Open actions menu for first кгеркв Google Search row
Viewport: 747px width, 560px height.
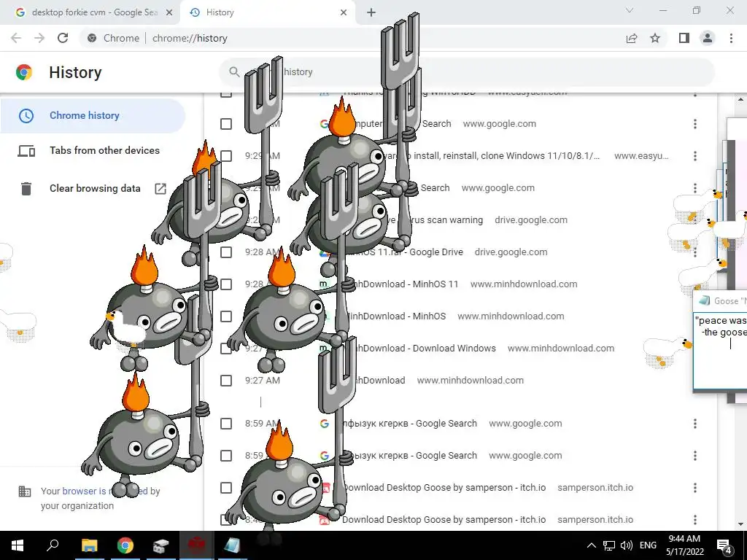(695, 424)
